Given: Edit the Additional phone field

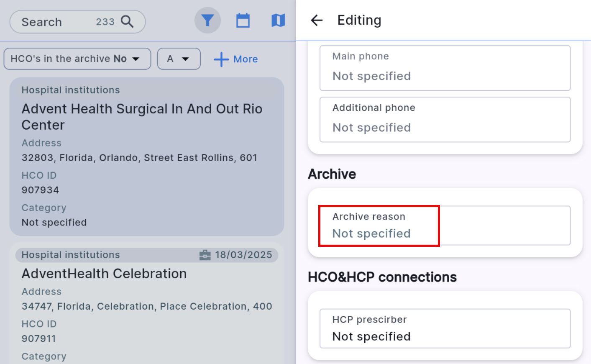Looking at the screenshot, I should point(445,120).
